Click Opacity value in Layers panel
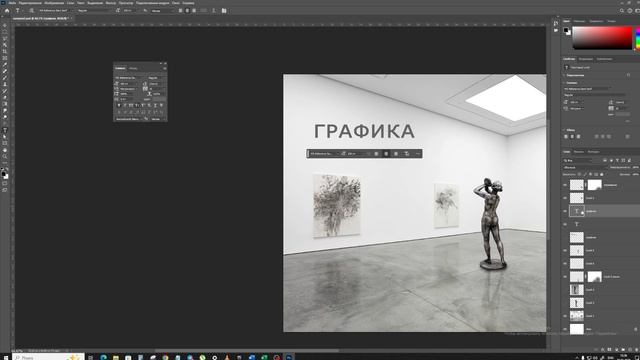 [x=635, y=167]
